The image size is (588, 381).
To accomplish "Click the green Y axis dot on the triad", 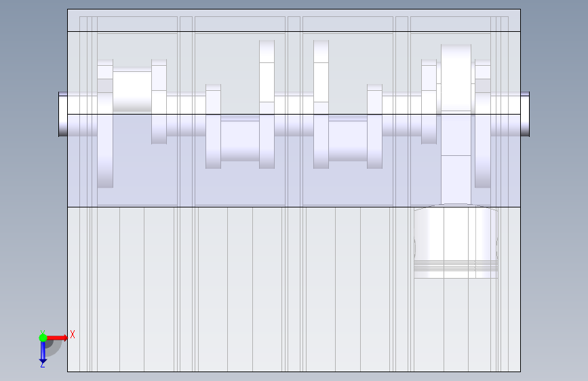I will (43, 338).
